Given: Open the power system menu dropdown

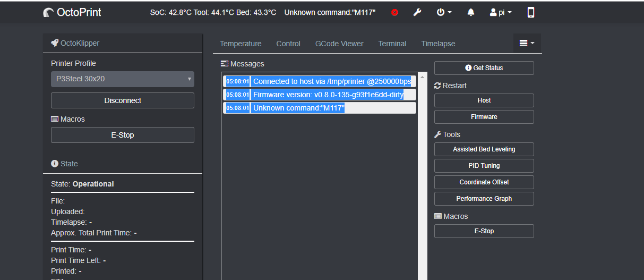Looking at the screenshot, I should pos(444,12).
